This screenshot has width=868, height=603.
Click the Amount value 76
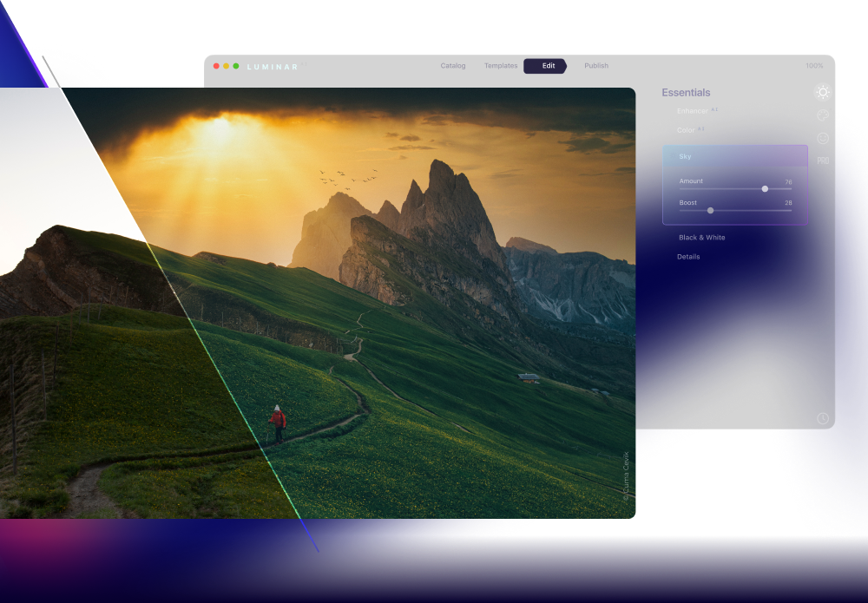tap(788, 181)
